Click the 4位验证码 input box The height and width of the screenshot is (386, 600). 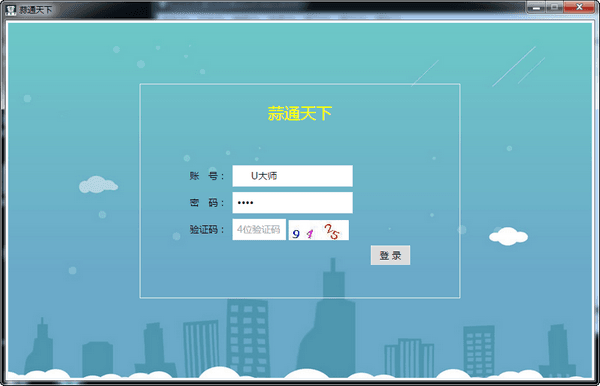coord(259,230)
